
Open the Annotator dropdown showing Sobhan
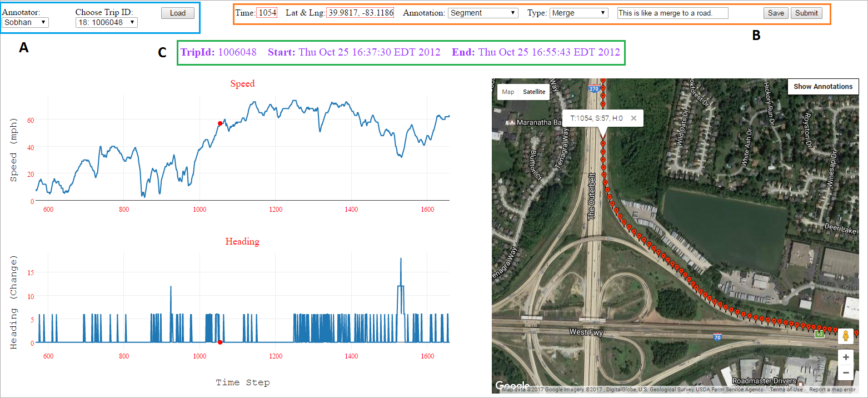(26, 23)
